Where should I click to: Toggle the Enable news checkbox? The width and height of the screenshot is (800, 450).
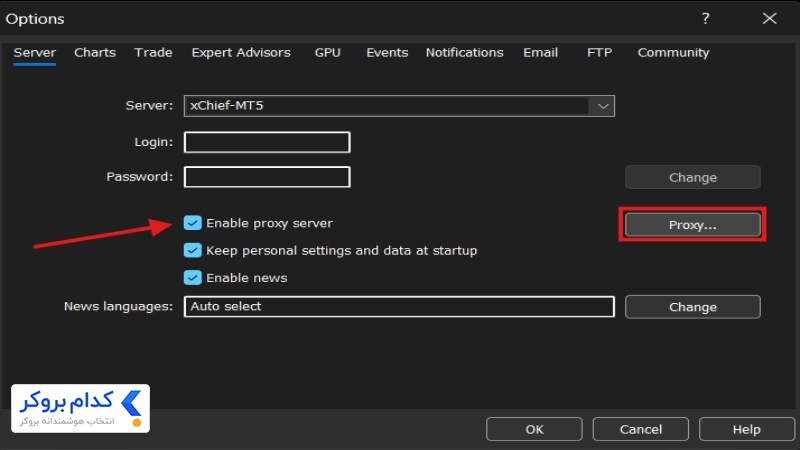(x=192, y=278)
